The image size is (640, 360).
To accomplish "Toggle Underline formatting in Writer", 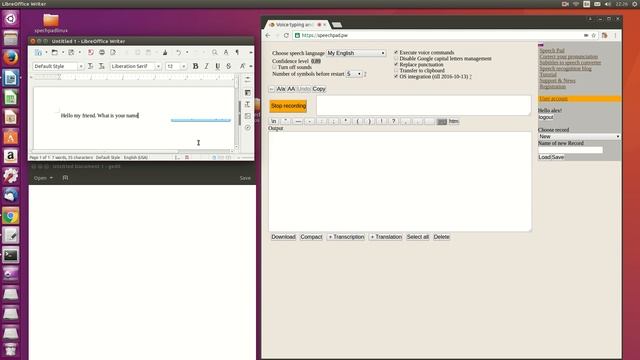I will (x=218, y=66).
